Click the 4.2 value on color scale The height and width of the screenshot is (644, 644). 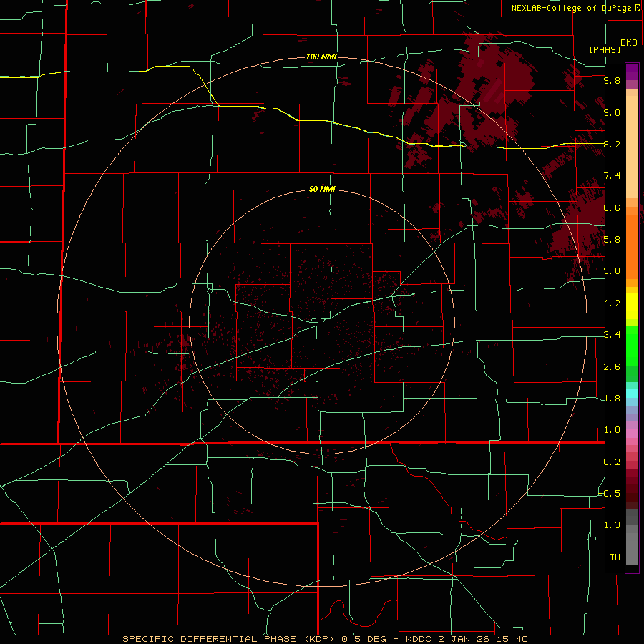coord(612,303)
